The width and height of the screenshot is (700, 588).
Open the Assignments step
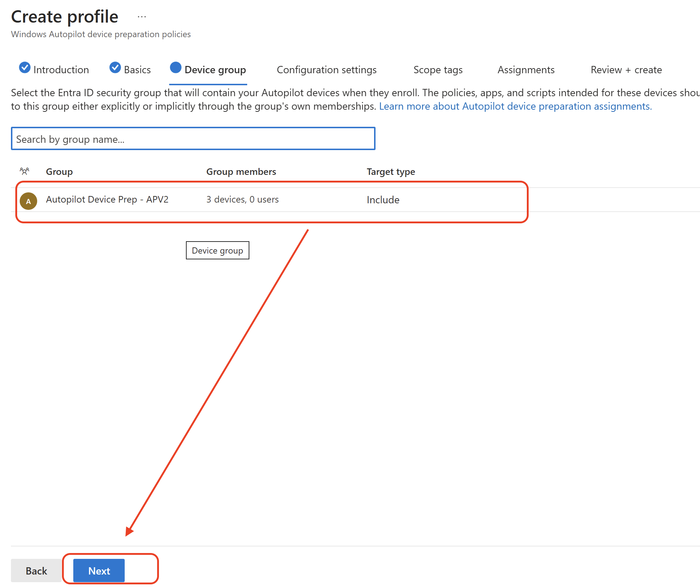526,70
